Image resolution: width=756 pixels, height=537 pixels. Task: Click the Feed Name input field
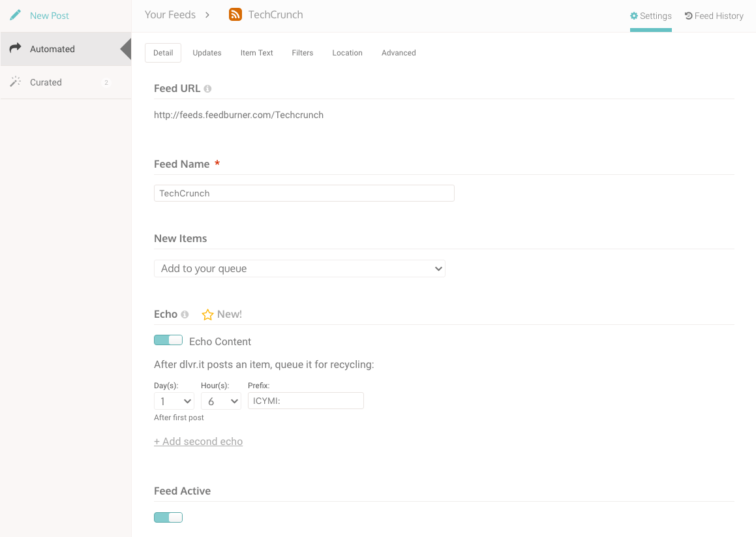pyautogui.click(x=304, y=193)
